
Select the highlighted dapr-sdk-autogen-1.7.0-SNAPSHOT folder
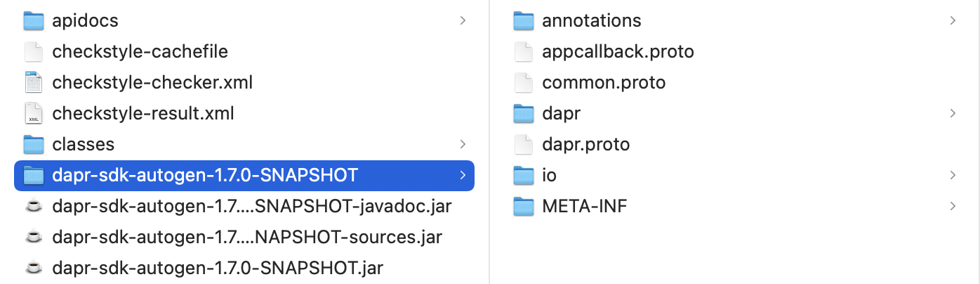205,176
